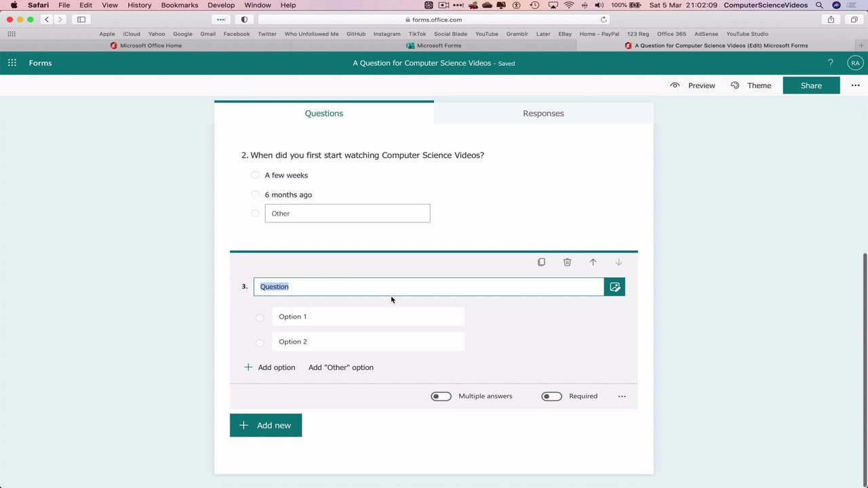
Task: Open the Develop menu
Action: coord(221,5)
